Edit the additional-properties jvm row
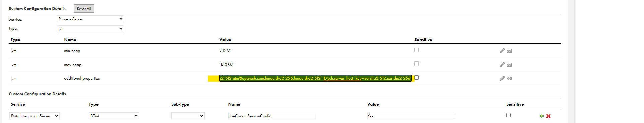Image resolution: width=644 pixels, height=123 pixels. [x=502, y=78]
